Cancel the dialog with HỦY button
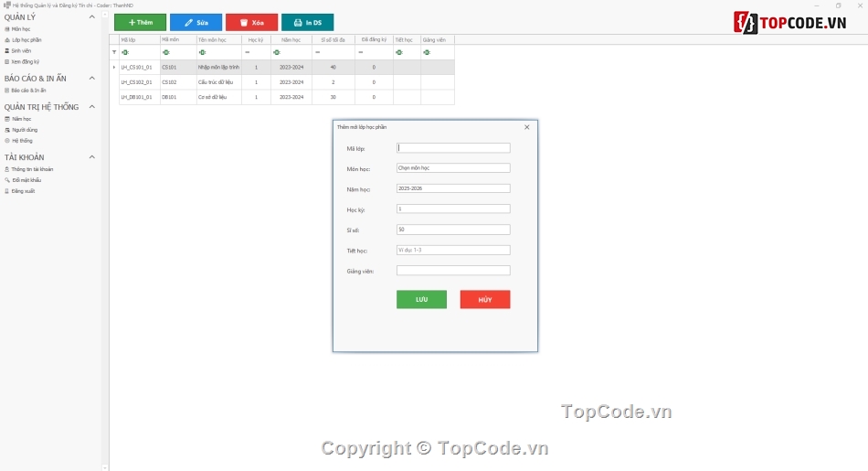The image size is (868, 471). 485,299
